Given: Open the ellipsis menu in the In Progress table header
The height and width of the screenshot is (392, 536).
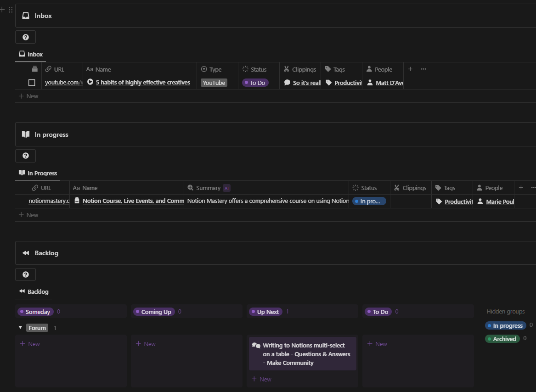Looking at the screenshot, I should tap(533, 188).
